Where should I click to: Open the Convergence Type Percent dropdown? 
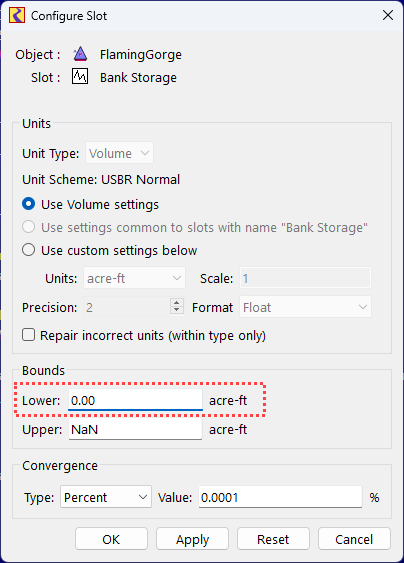tap(106, 497)
